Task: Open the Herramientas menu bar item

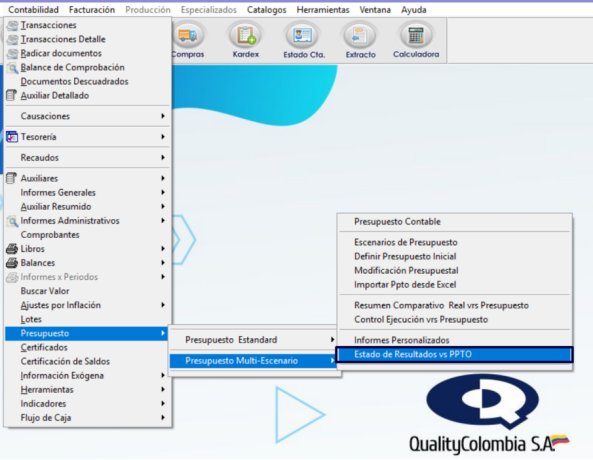Action: (323, 10)
